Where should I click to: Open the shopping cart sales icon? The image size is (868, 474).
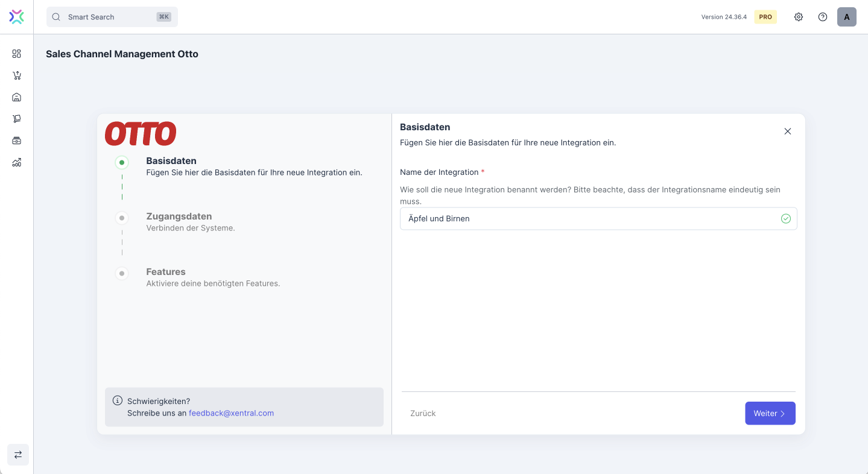[16, 75]
